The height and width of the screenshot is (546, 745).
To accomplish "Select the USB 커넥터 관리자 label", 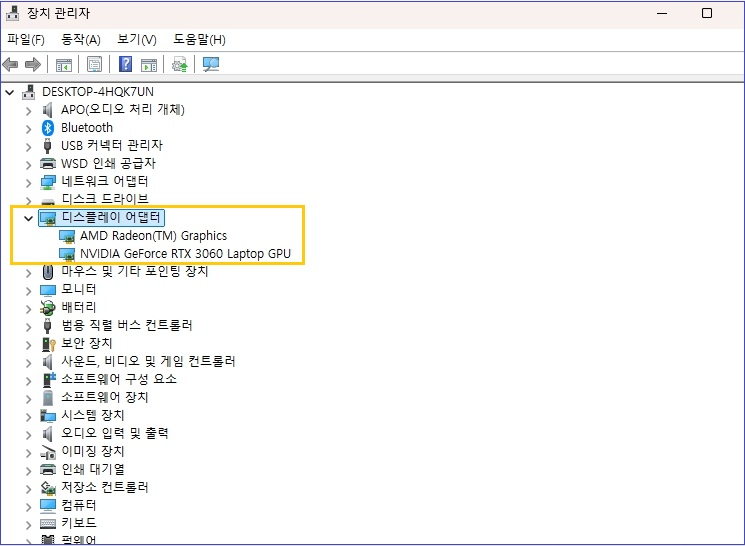I will click(112, 145).
